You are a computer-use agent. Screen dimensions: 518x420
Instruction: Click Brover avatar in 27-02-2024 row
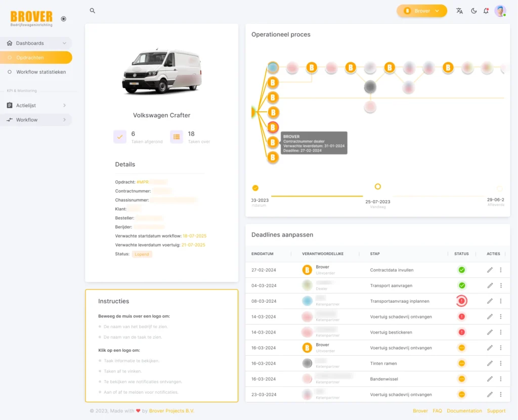(x=307, y=270)
